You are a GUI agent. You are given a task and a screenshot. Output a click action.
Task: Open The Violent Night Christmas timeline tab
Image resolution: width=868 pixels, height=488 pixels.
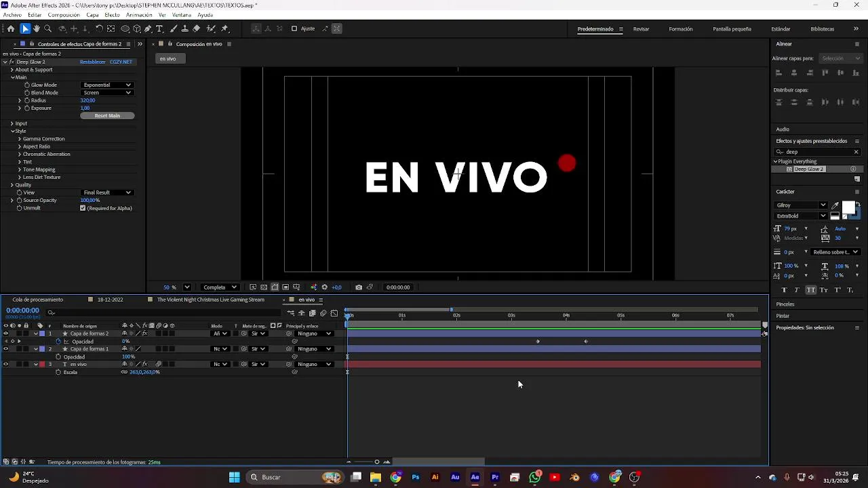coord(210,300)
